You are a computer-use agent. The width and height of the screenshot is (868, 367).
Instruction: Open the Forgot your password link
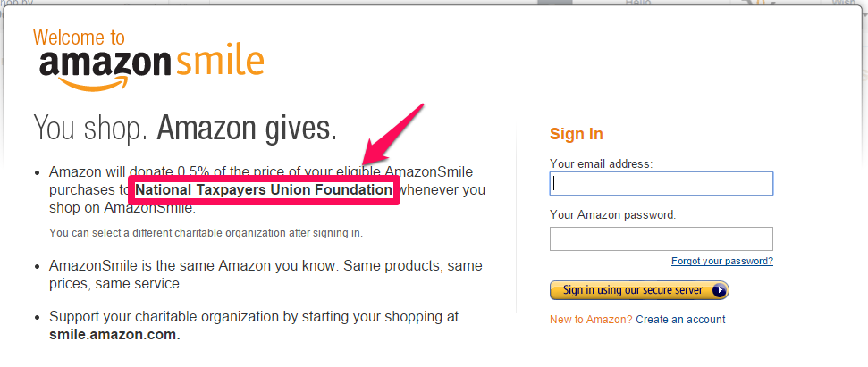point(722,261)
